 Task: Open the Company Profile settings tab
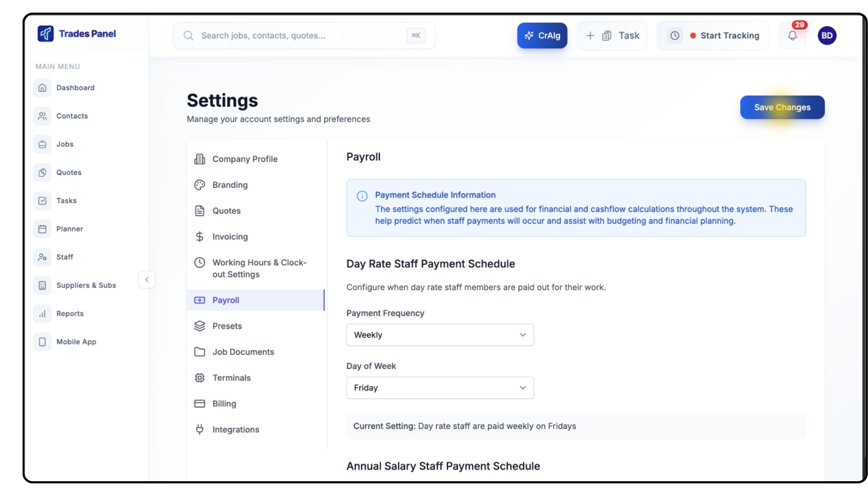(245, 159)
